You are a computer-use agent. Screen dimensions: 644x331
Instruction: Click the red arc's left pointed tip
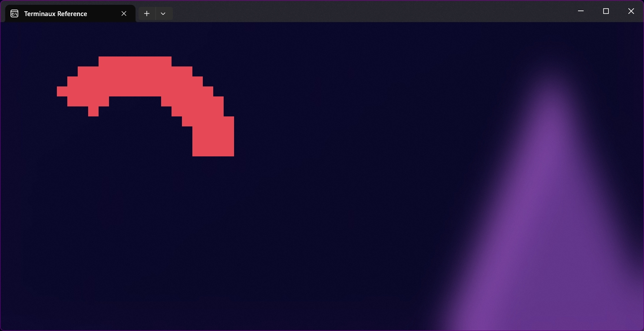tap(62, 91)
